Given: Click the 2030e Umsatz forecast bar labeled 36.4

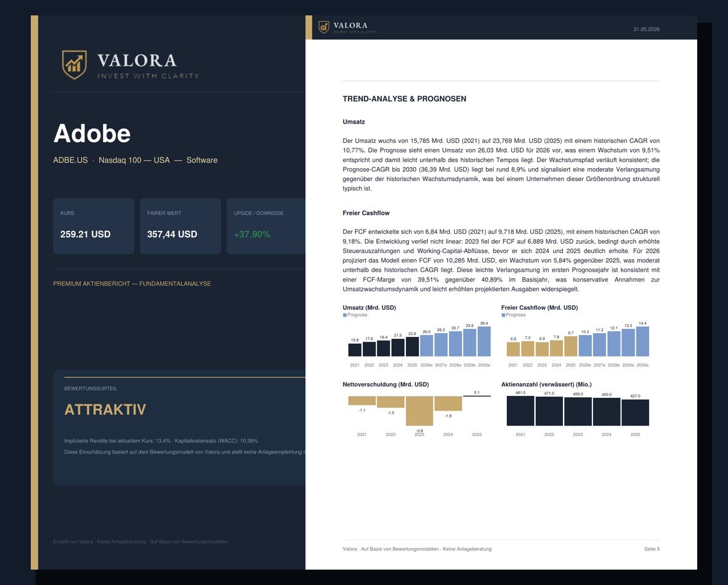Looking at the screenshot, I should 484,342.
